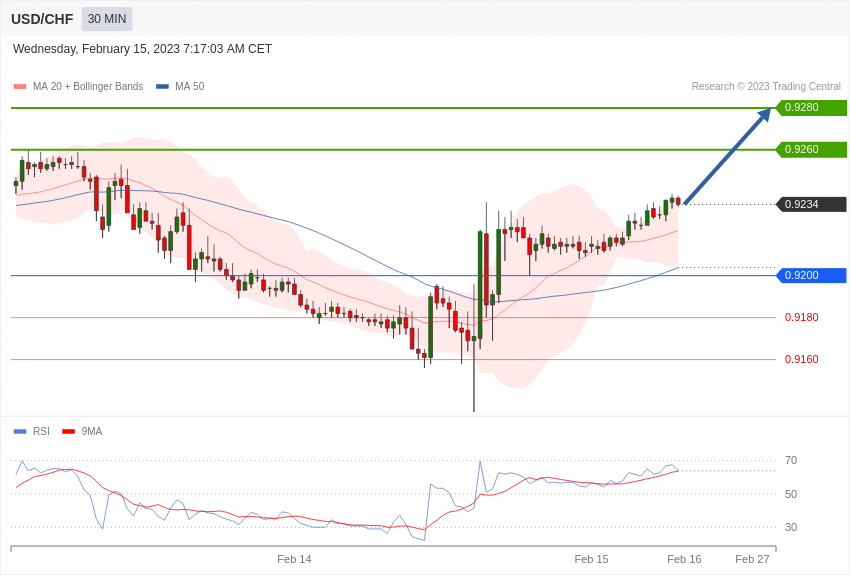Select the MA 50 legend swatch
Viewport: 850px width, 576px height.
pos(162,87)
